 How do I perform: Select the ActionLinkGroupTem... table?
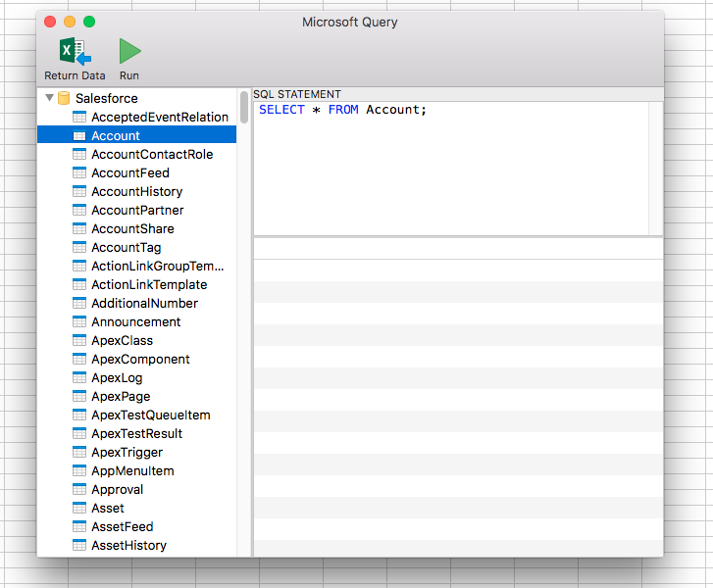(x=157, y=267)
